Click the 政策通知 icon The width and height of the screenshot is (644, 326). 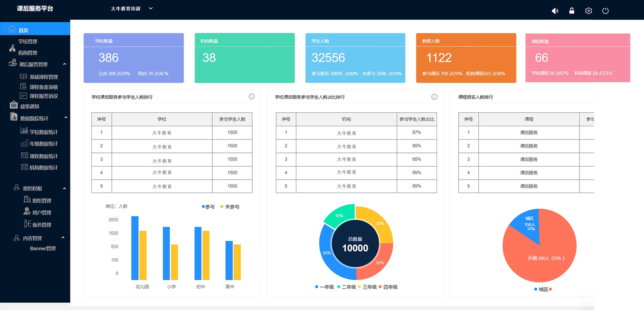[x=14, y=105]
